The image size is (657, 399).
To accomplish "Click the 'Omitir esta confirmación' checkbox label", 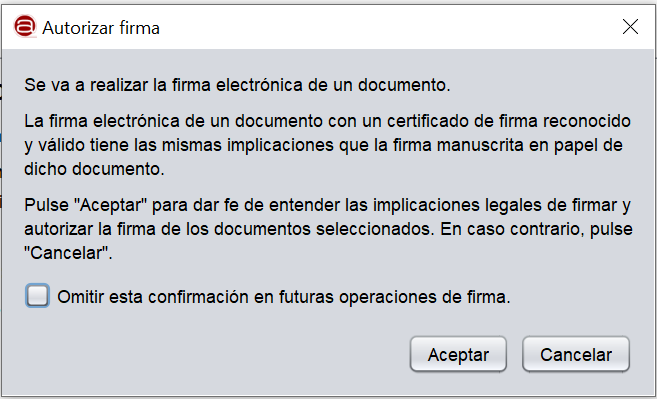I will 284,297.
